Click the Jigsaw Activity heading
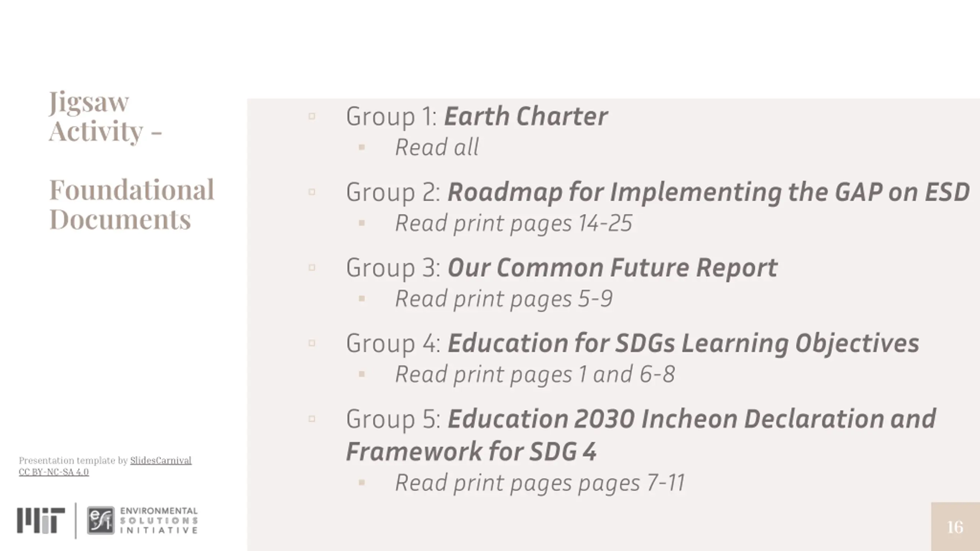Screen dimensions: 980x551 point(106,117)
